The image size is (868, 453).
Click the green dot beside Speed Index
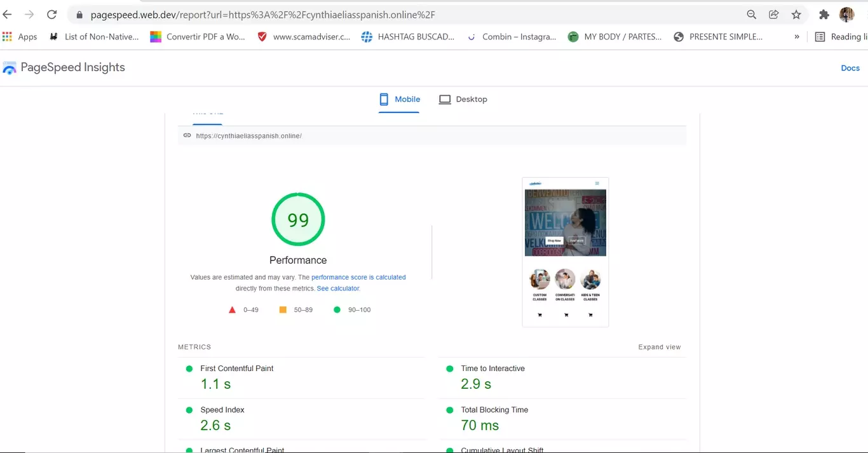(189, 410)
